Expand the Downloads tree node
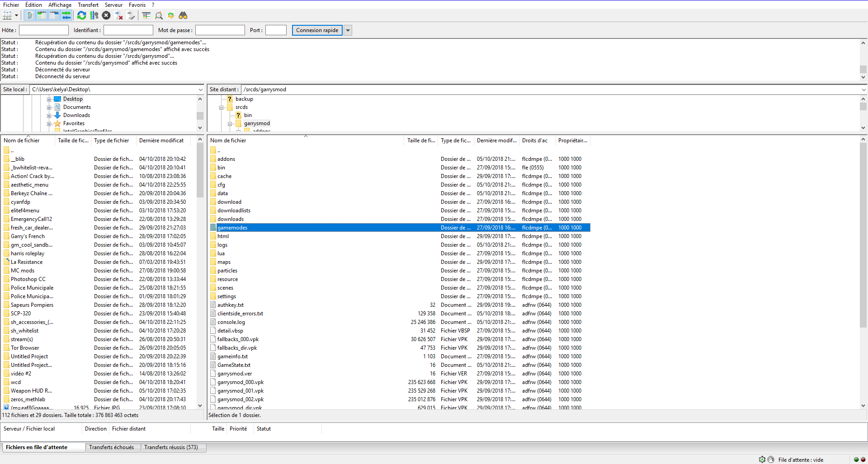The width and height of the screenshot is (868, 464). click(49, 116)
